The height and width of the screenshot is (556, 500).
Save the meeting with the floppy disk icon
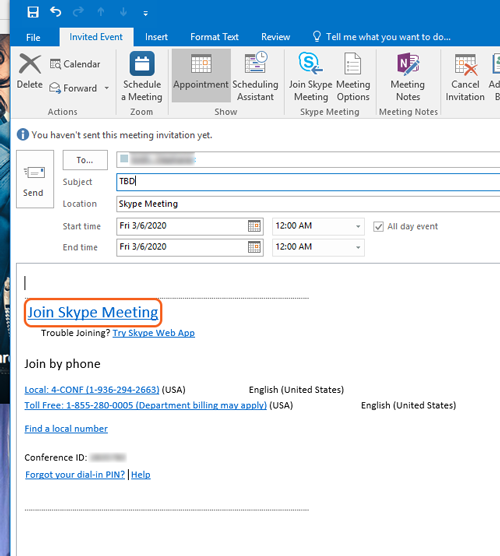33,12
